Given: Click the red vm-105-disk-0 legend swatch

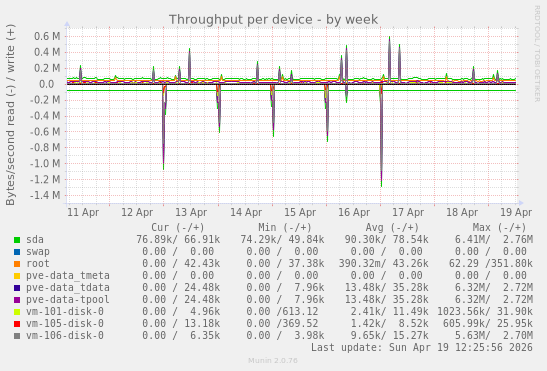Looking at the screenshot, I should tap(17, 324).
